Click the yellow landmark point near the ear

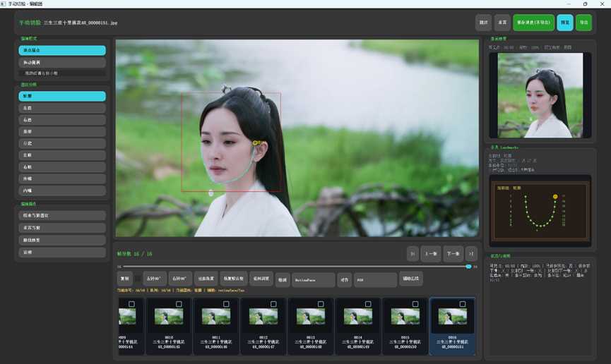click(x=255, y=143)
